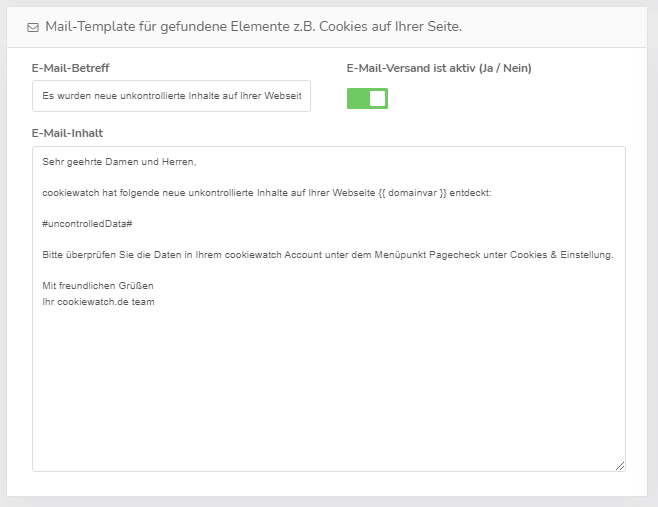Click the E-Mail-Betreff label

tap(71, 68)
